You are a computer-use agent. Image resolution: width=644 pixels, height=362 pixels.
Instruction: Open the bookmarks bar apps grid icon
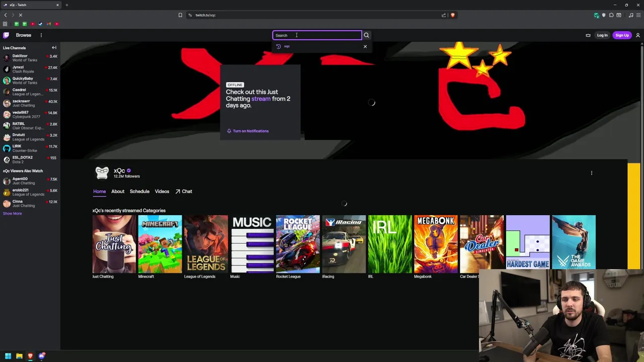coord(5,24)
